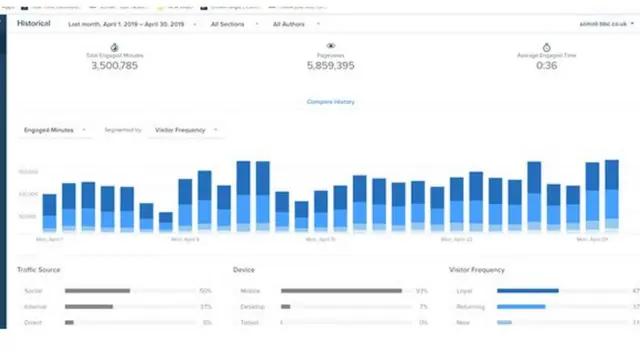This screenshot has width=640, height=360.
Task: Open the date range dropdown for April 2019
Action: coord(132,24)
